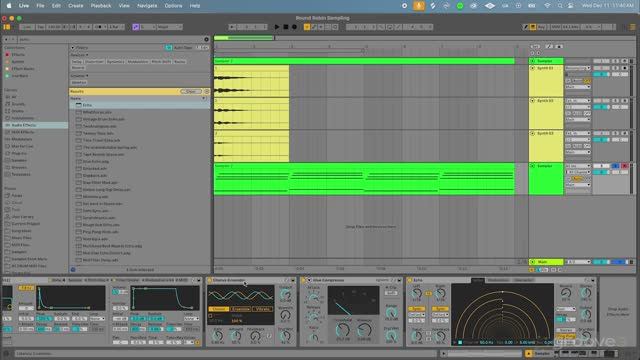Open the Apple menu

click(x=9, y=6)
